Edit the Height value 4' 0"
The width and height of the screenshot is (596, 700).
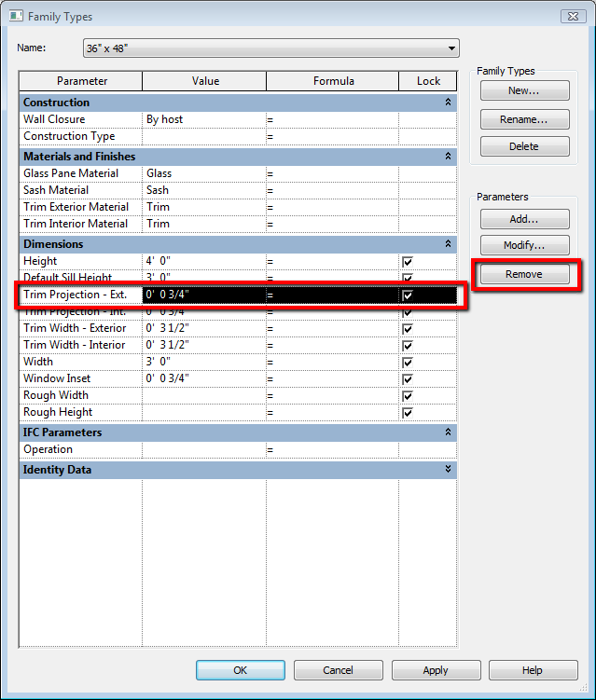203,261
